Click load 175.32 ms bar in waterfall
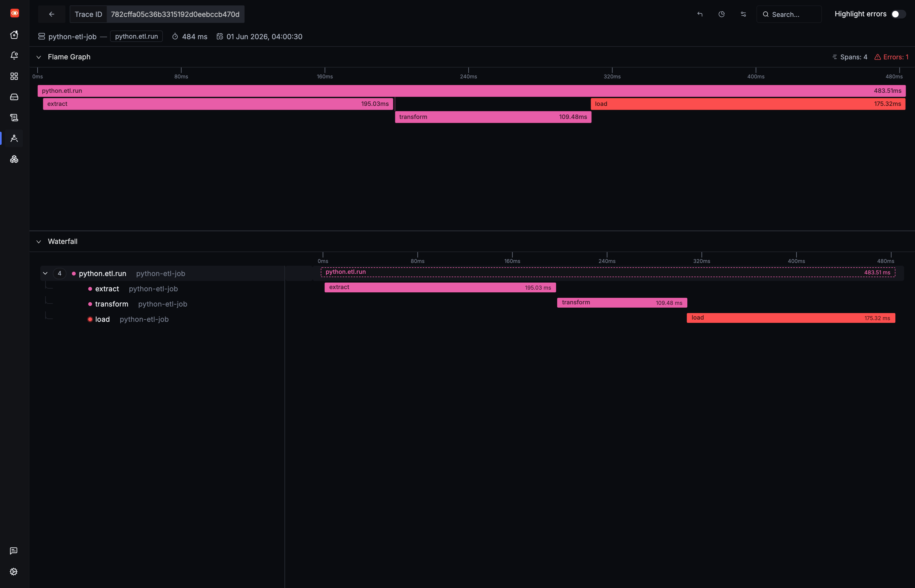Image resolution: width=915 pixels, height=588 pixels. (x=791, y=318)
